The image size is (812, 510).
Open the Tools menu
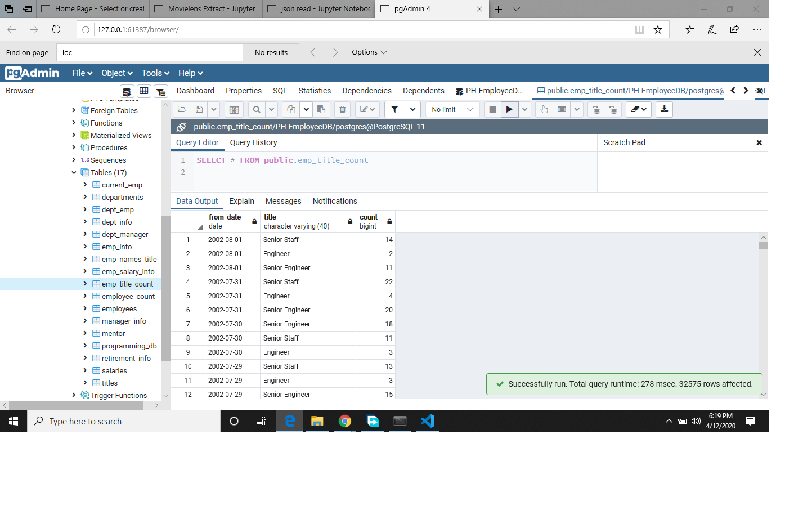tap(155, 73)
